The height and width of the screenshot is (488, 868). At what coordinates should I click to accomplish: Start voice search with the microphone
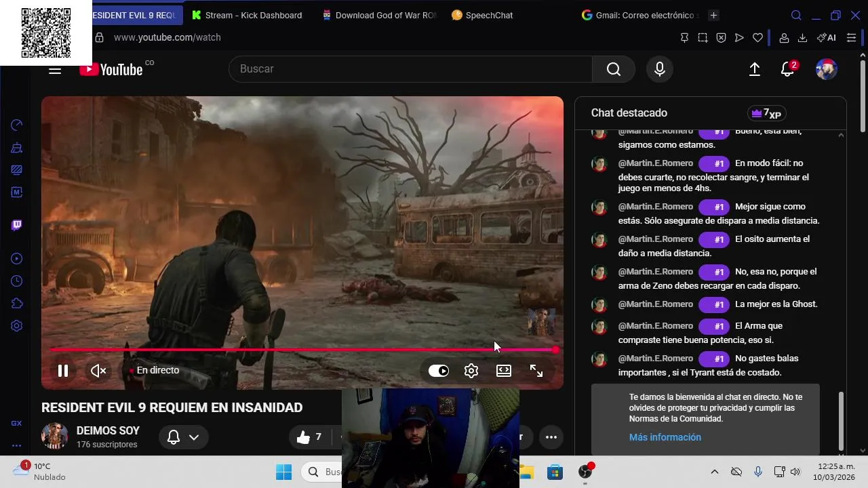pyautogui.click(x=660, y=69)
